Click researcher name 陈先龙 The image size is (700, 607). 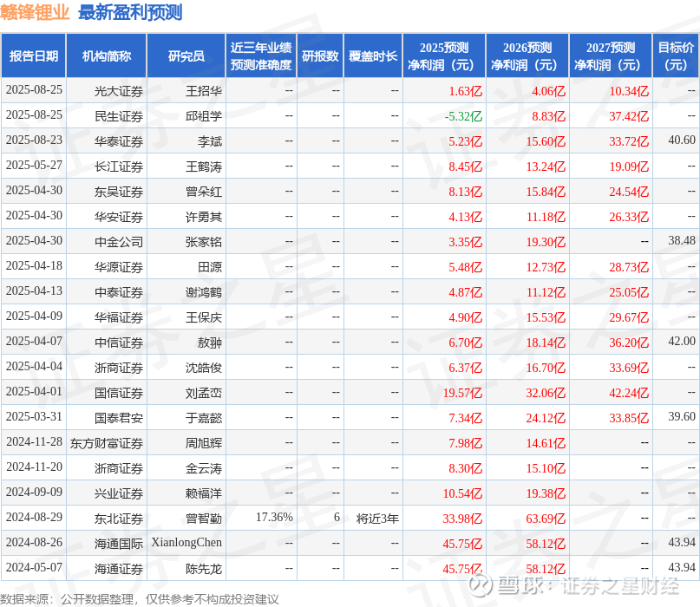(204, 569)
